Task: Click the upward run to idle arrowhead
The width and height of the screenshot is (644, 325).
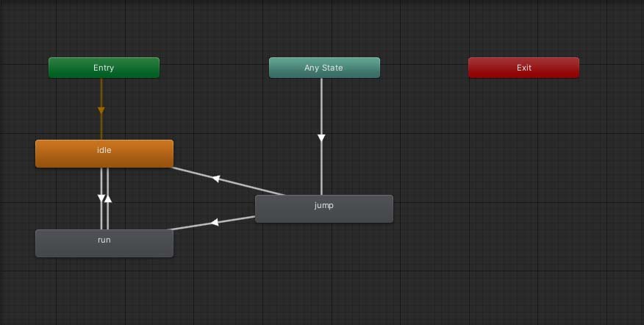Action: coord(108,198)
